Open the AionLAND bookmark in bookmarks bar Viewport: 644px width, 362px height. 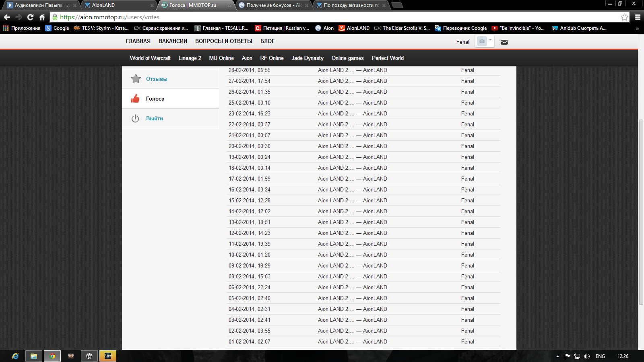pos(354,28)
